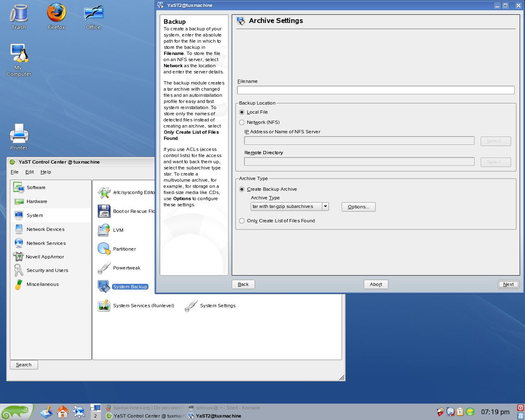525x420 pixels.
Task: Open Help menu in YaST Control Center
Action: tap(46, 172)
